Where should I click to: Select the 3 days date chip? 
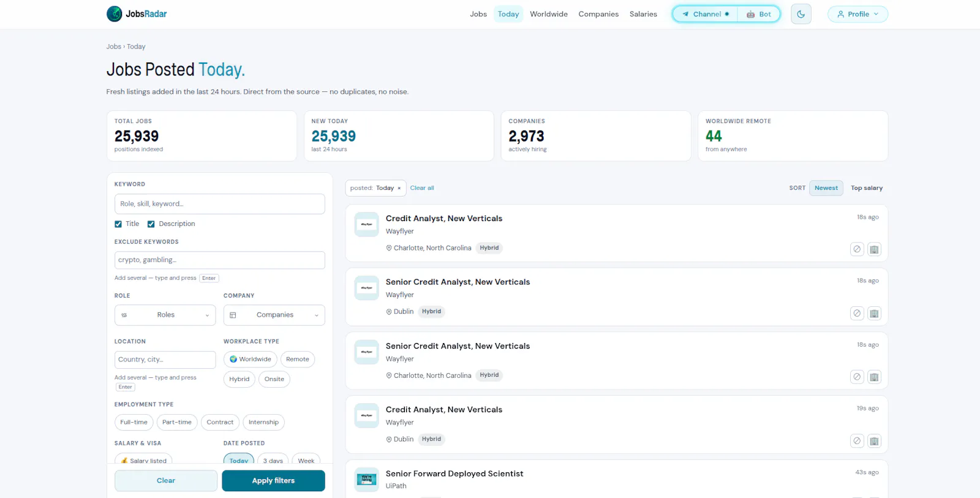pyautogui.click(x=273, y=459)
